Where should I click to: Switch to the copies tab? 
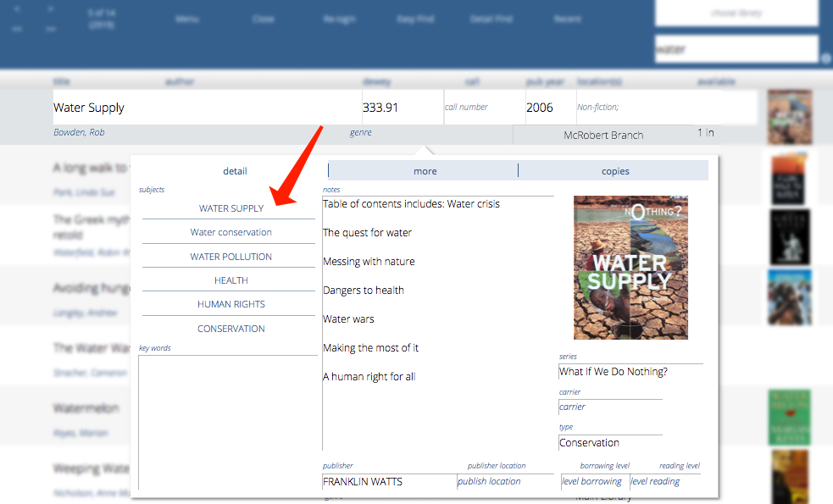615,171
